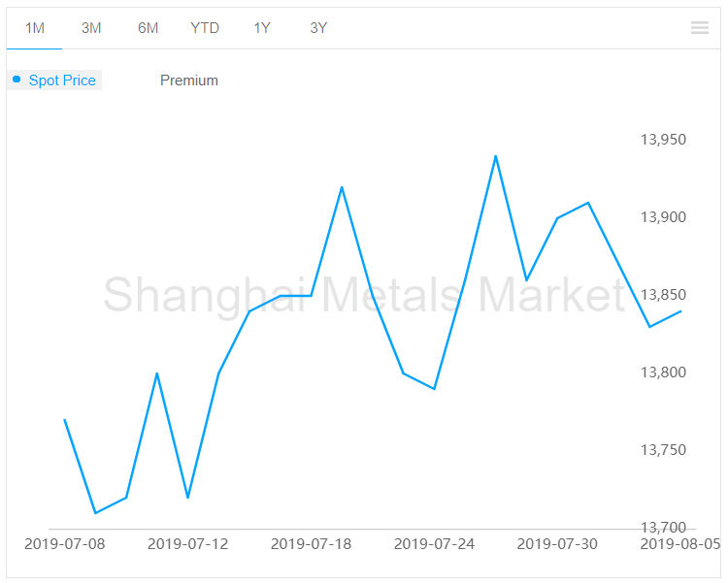Select the 1M time range tab
The width and height of the screenshot is (728, 583).
point(34,28)
